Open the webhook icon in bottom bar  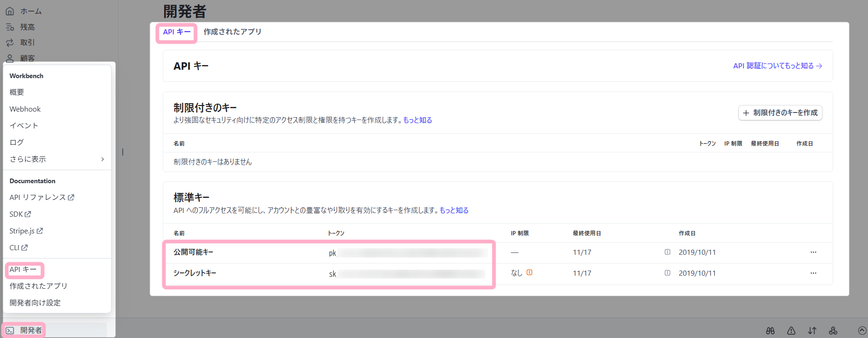[x=833, y=331]
